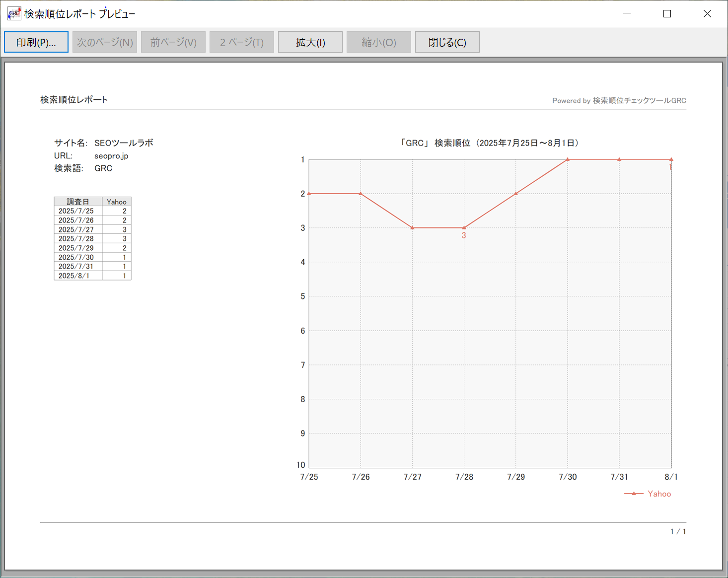This screenshot has width=728, height=578.
Task: Click the chart title 「GRC」検索順位
Action: click(x=490, y=143)
